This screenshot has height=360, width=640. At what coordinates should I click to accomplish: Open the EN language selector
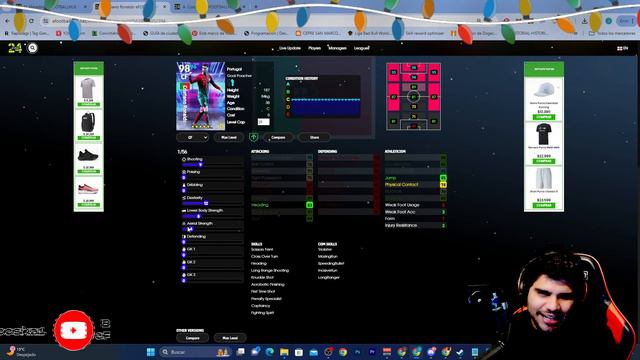point(622,48)
